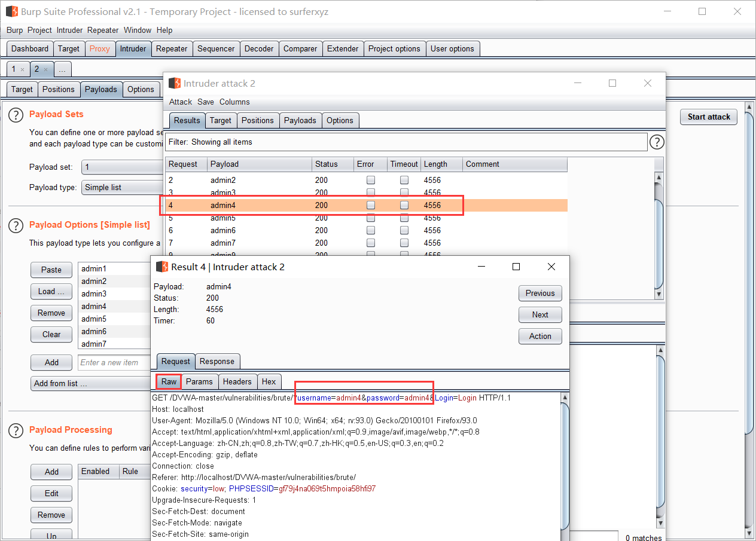Image resolution: width=756 pixels, height=541 pixels.
Task: Click Clear button in Payload Options
Action: (x=51, y=334)
